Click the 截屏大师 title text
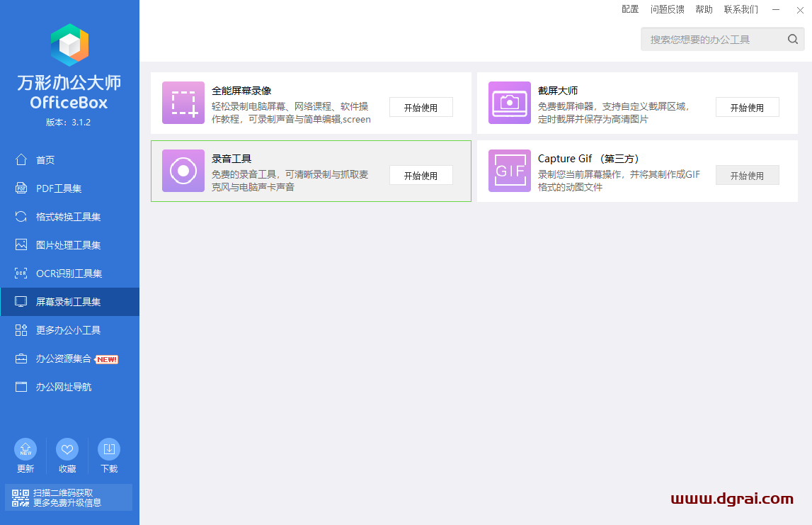 pyautogui.click(x=558, y=91)
